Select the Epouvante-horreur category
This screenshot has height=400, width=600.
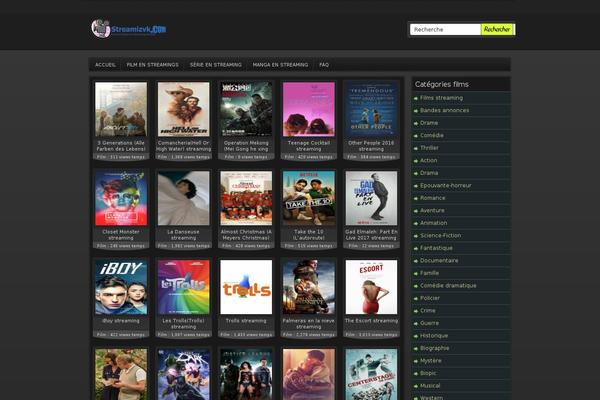click(x=445, y=186)
